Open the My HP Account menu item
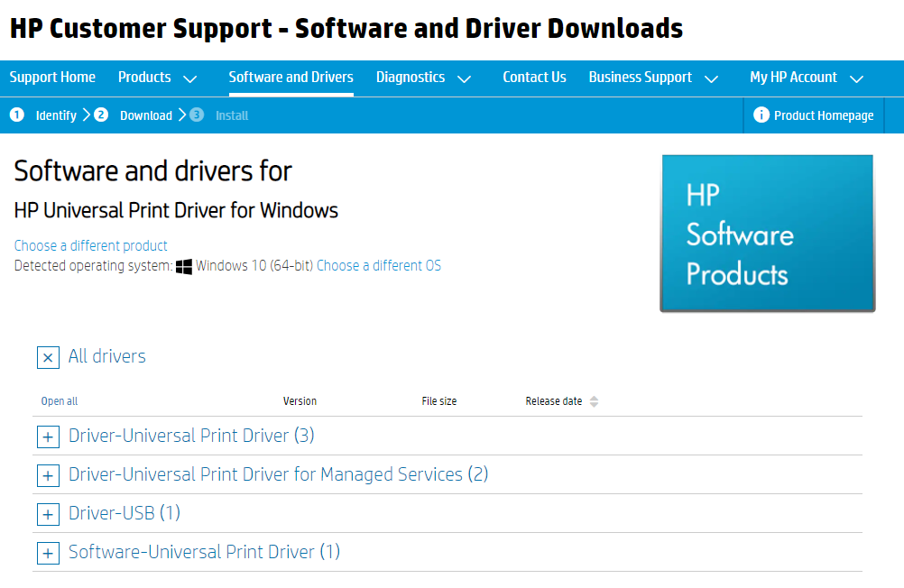904x588 pixels. (793, 78)
